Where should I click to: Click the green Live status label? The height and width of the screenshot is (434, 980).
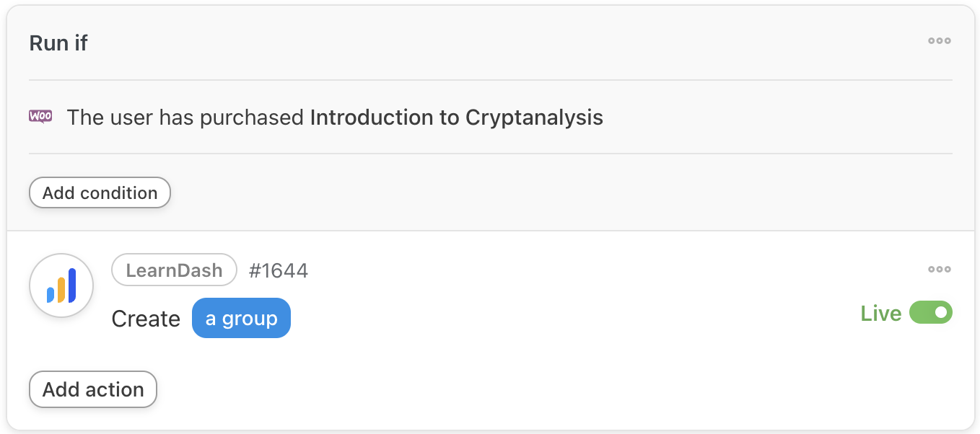880,314
